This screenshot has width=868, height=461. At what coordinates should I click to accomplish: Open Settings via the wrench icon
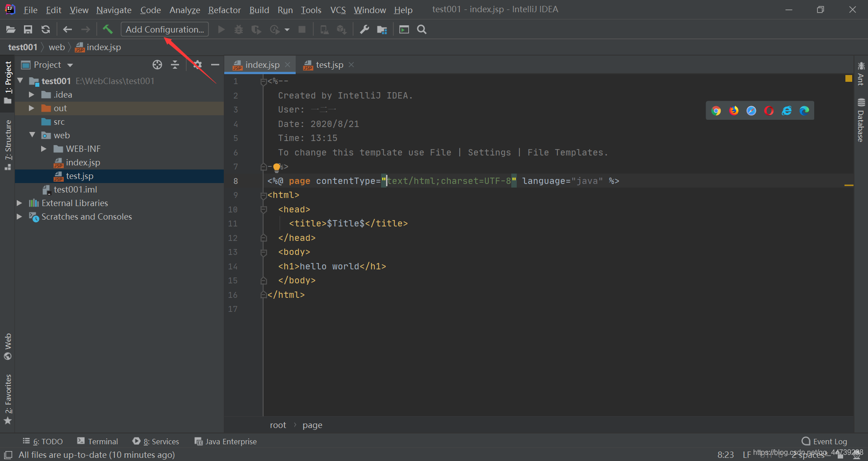364,29
